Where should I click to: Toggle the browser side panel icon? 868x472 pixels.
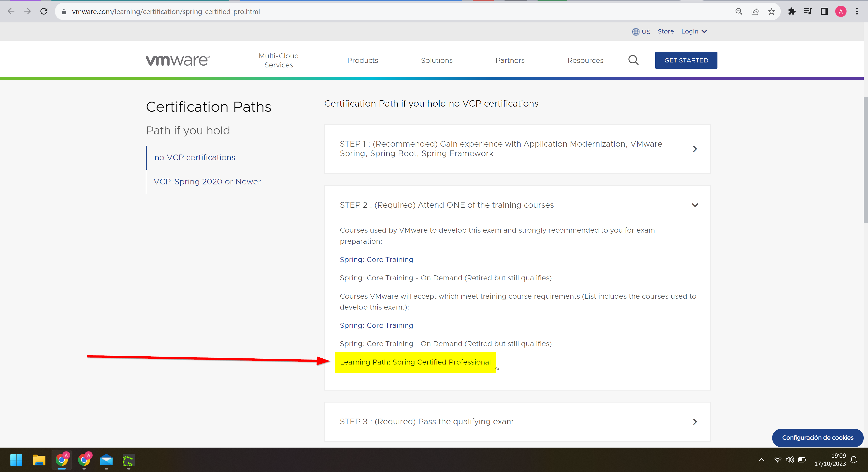click(x=824, y=12)
